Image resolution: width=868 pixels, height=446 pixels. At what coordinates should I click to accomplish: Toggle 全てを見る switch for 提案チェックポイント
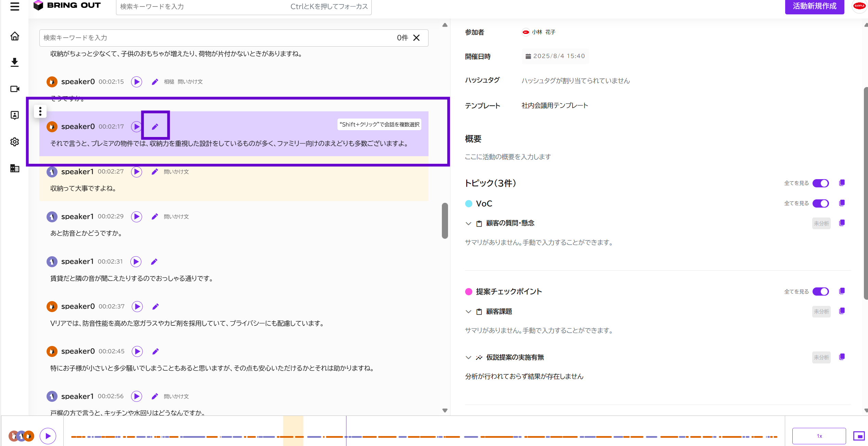(x=821, y=292)
